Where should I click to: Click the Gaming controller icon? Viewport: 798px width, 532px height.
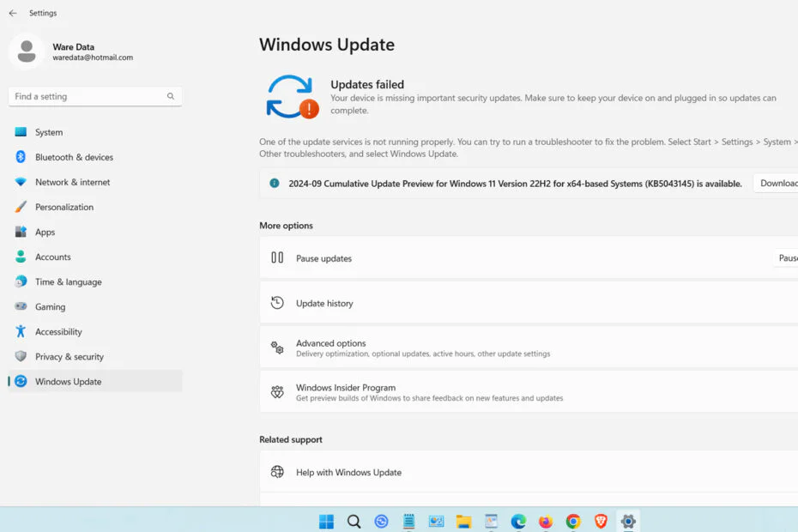[x=21, y=306]
